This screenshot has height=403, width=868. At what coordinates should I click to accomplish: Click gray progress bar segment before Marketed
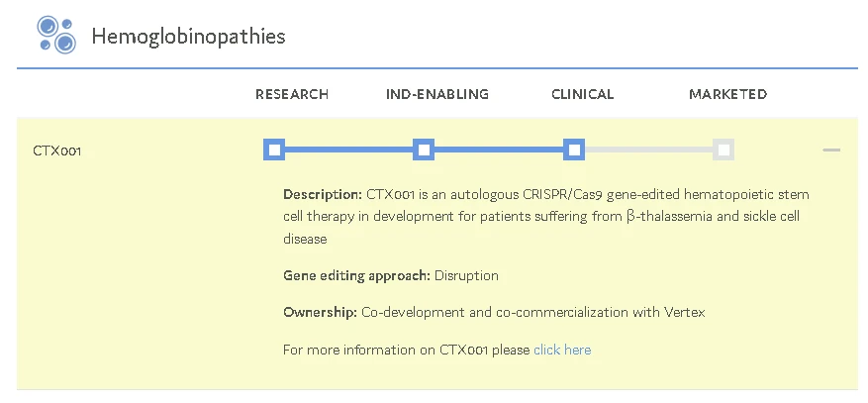pos(648,150)
